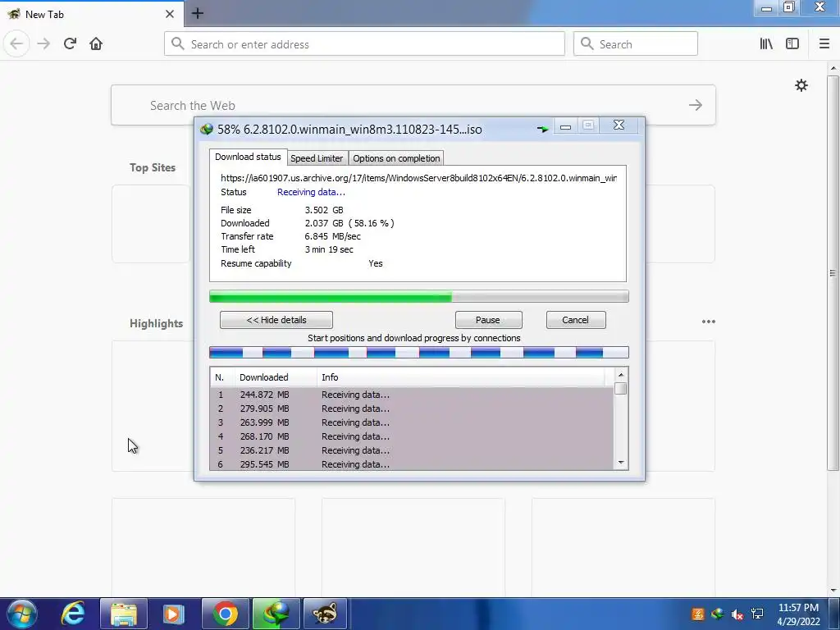Click the connections progress segment bar
840x630 pixels.
point(419,352)
